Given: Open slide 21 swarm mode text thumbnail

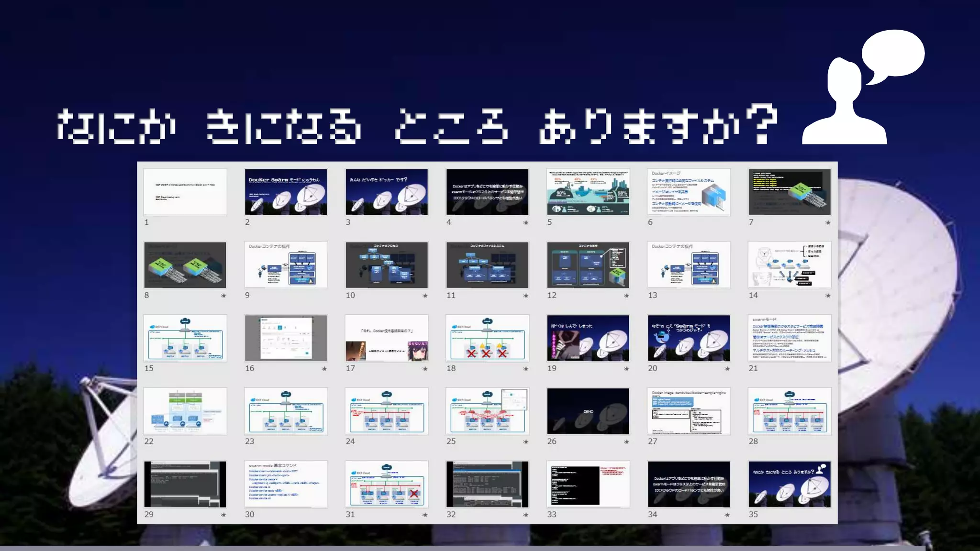Looking at the screenshot, I should (x=790, y=338).
